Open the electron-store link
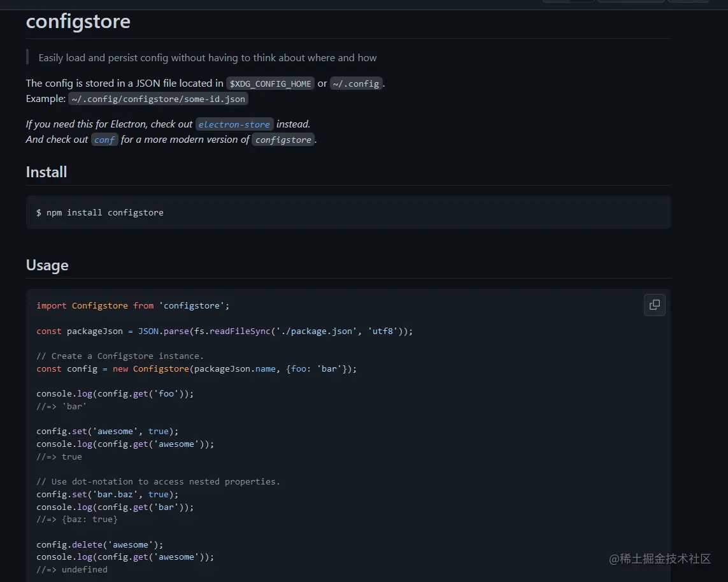Screen dimensions: 728x582 (234, 124)
